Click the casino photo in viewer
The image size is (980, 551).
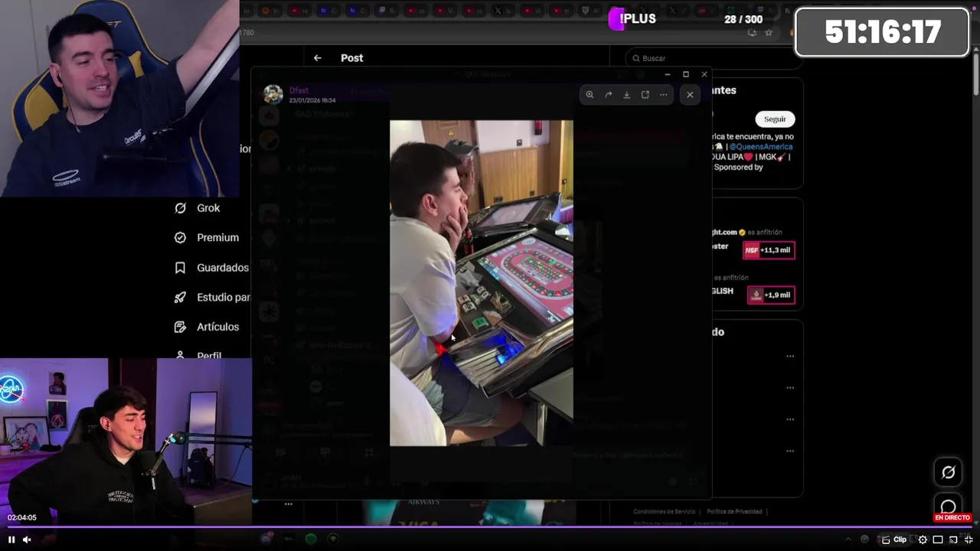click(x=481, y=282)
